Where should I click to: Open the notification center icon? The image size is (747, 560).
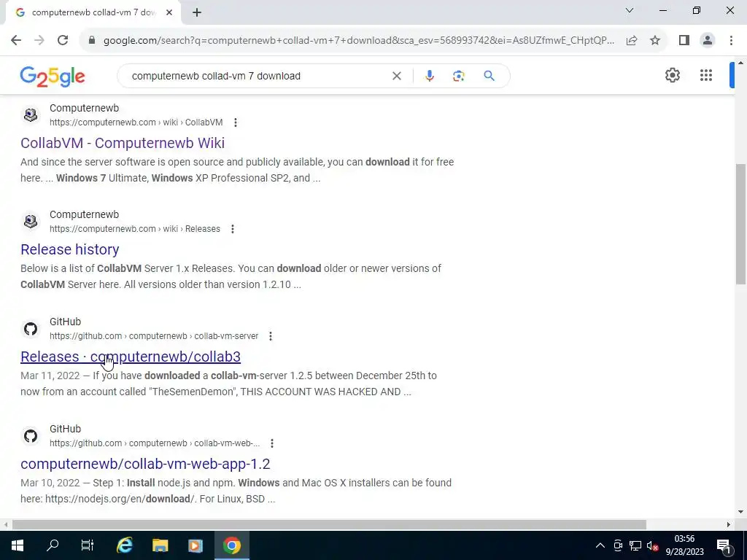(724, 545)
